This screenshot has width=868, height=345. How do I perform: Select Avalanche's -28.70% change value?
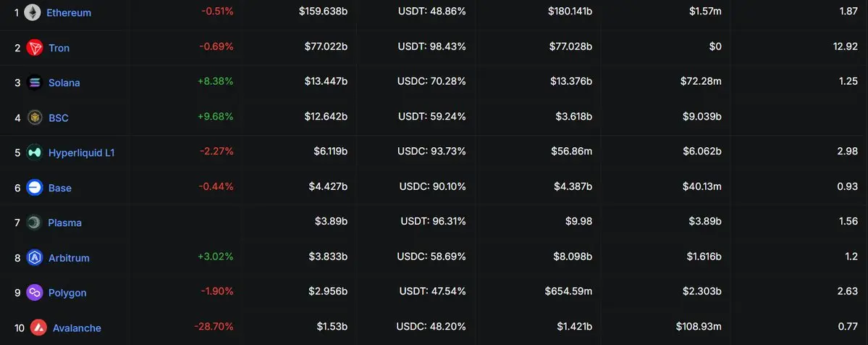click(214, 327)
